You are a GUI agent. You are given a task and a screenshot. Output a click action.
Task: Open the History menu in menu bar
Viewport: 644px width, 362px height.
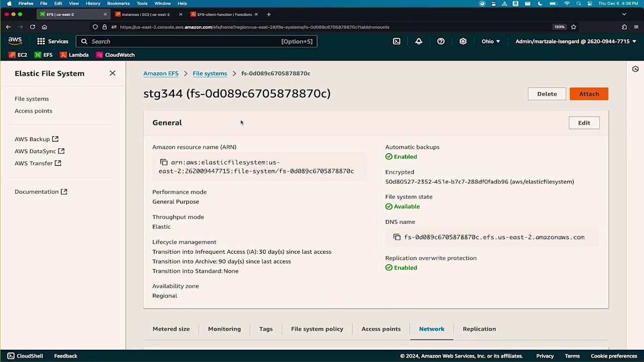(x=93, y=3)
